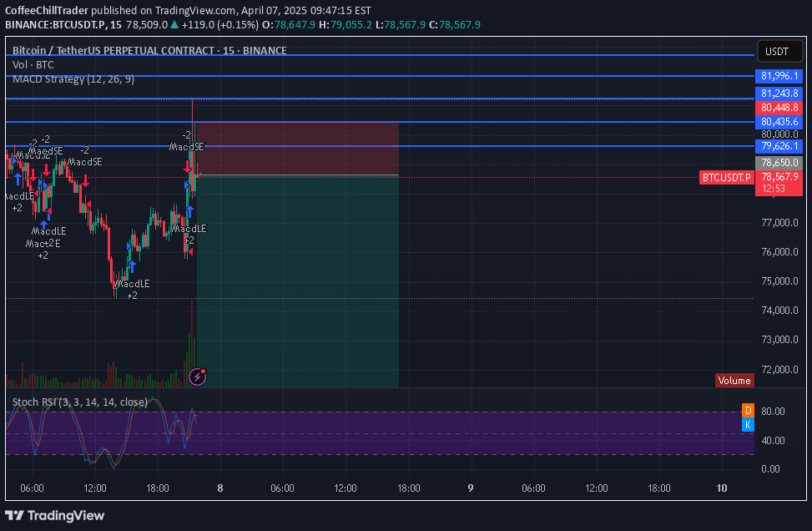Select the gray 78,650.0 price label

779,163
